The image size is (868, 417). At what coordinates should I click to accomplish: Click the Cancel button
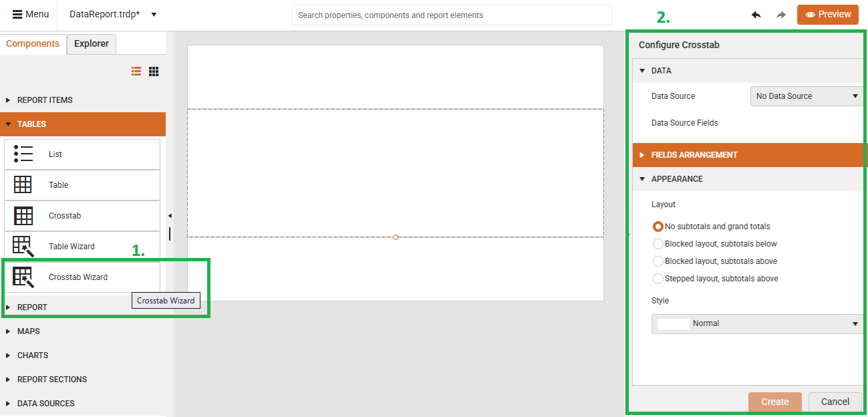pos(835,402)
